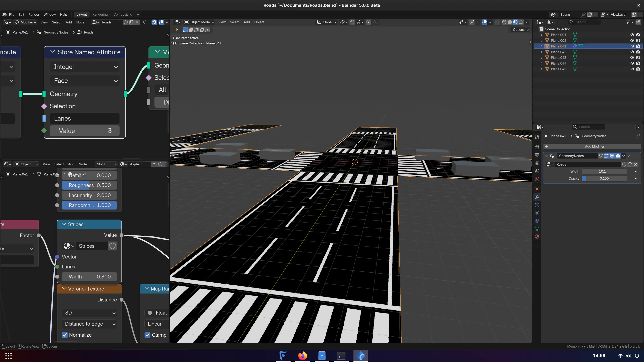Toggle the Clamp checkbox in Map Range
Image resolution: width=644 pixels, height=362 pixels.
tap(148, 335)
